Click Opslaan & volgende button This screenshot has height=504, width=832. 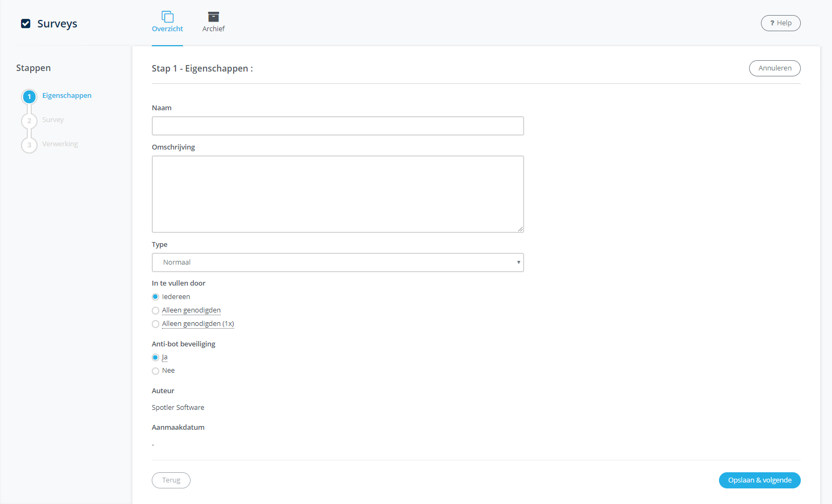coord(759,480)
